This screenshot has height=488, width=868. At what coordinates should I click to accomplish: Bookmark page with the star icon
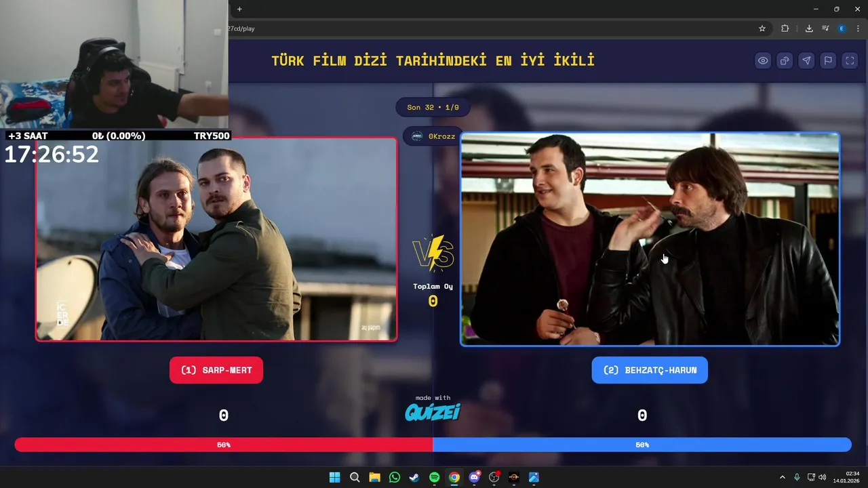click(x=762, y=28)
